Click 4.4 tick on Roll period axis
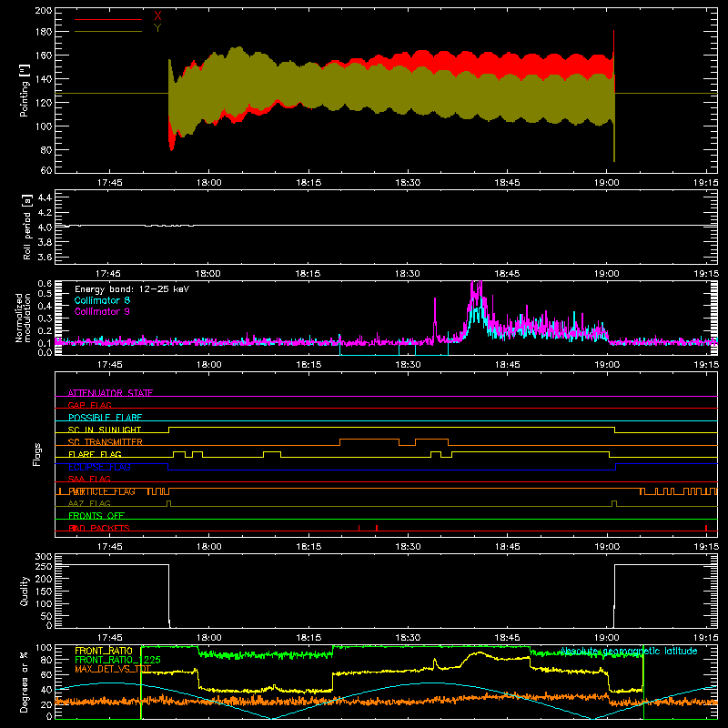Screen dimensions: 728x728 [45, 197]
